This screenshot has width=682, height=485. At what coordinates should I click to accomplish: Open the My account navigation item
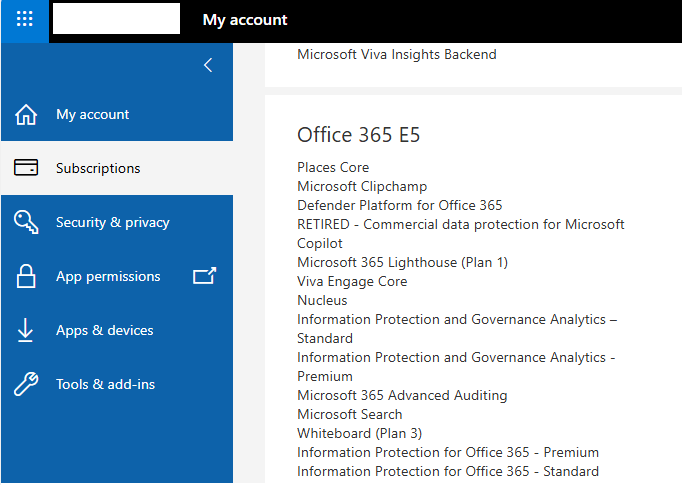(117, 114)
